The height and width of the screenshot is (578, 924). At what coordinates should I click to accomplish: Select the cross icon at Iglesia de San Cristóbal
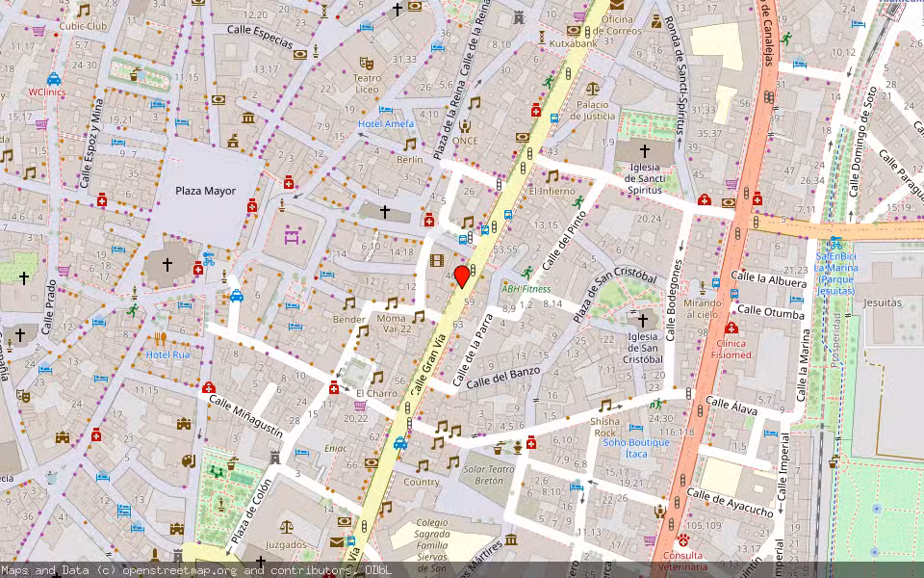pos(643,320)
